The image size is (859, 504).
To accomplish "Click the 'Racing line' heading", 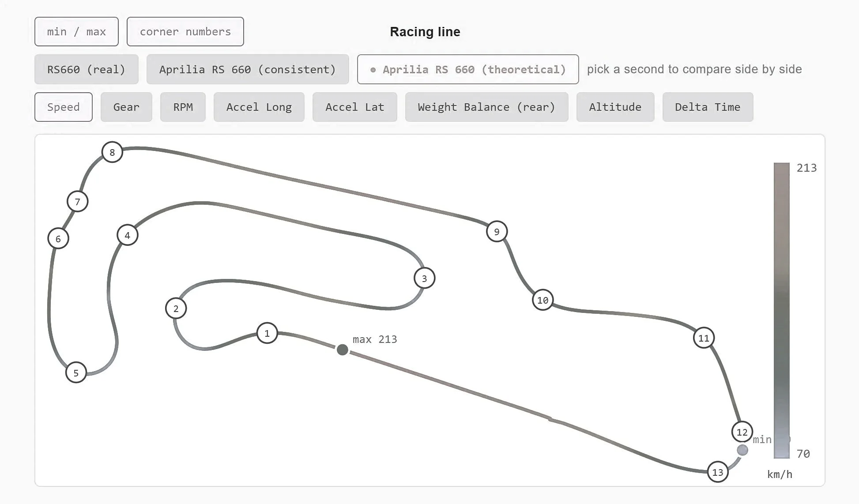I will [425, 32].
